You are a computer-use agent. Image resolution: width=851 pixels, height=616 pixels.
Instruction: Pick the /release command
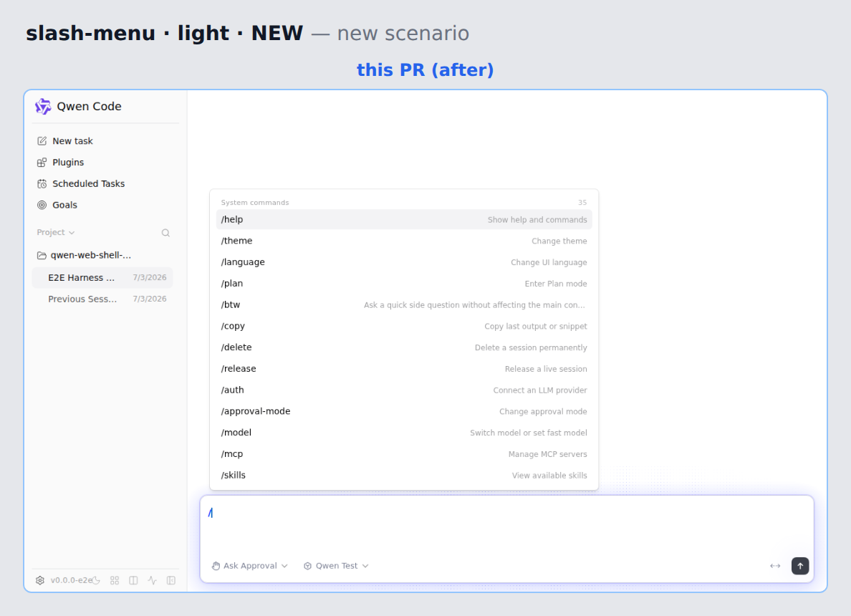tap(404, 368)
